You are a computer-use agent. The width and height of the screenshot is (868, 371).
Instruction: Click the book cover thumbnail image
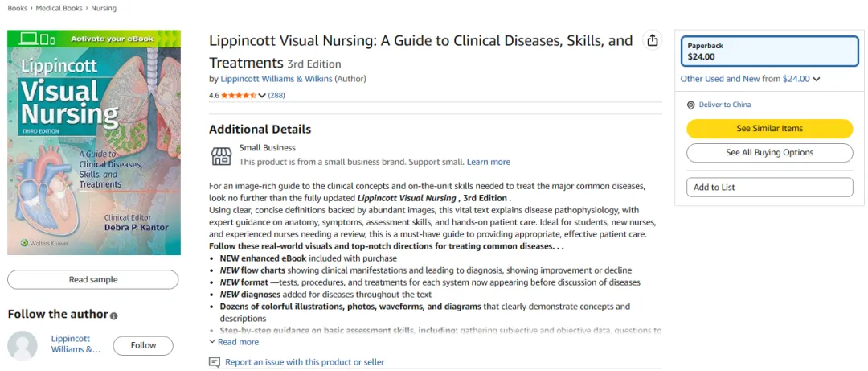click(x=94, y=142)
